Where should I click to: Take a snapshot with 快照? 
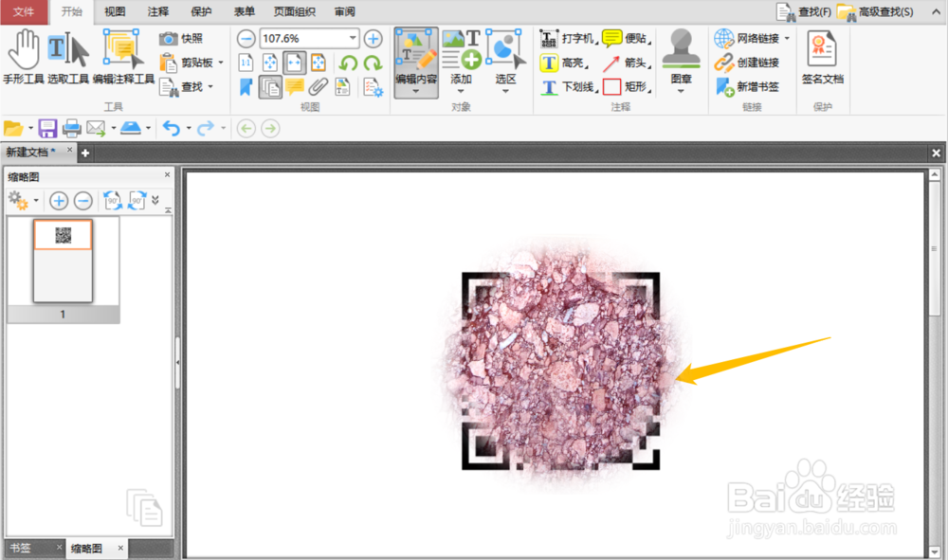point(181,39)
